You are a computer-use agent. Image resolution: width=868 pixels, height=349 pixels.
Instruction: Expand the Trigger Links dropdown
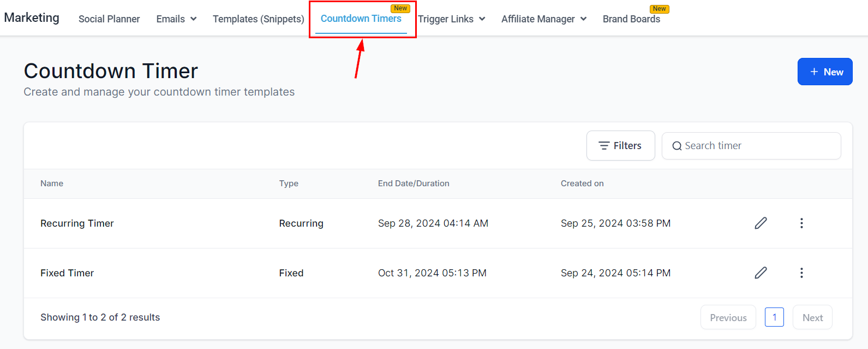click(x=451, y=19)
